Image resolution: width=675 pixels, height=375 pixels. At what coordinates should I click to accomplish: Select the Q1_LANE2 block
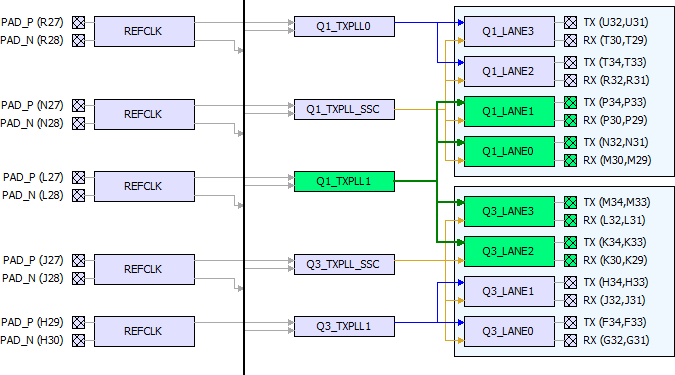click(x=509, y=71)
